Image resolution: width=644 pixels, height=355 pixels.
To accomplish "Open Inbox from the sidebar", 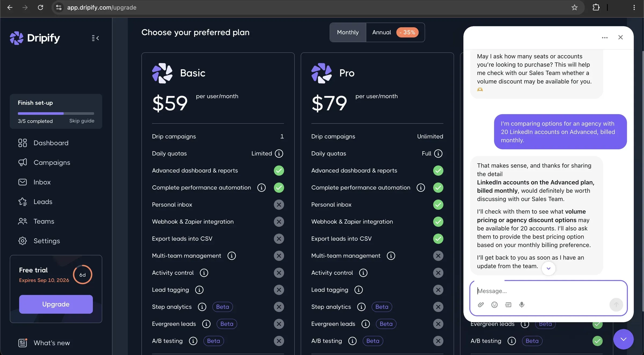I will tap(34, 182).
